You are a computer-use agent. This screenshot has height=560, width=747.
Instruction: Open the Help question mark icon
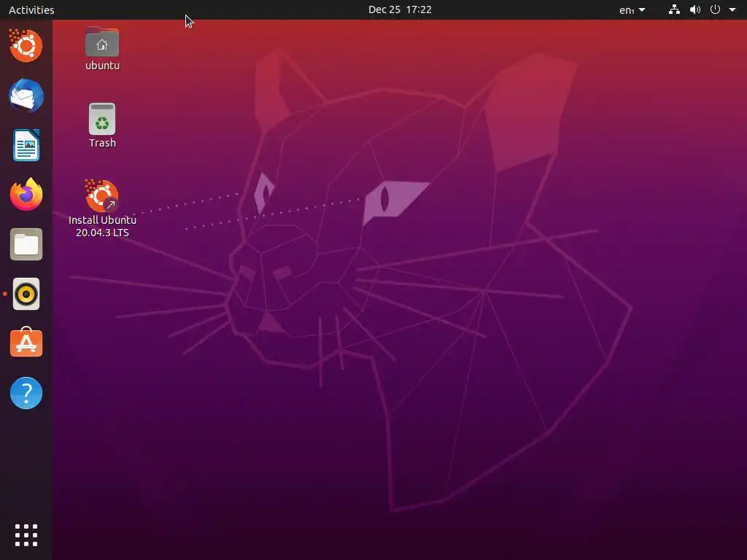(26, 393)
